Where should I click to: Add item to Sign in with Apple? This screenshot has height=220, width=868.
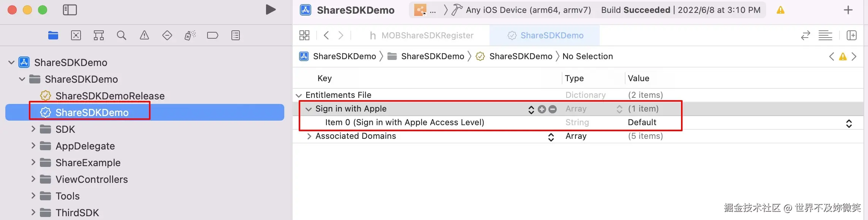pyautogui.click(x=542, y=109)
